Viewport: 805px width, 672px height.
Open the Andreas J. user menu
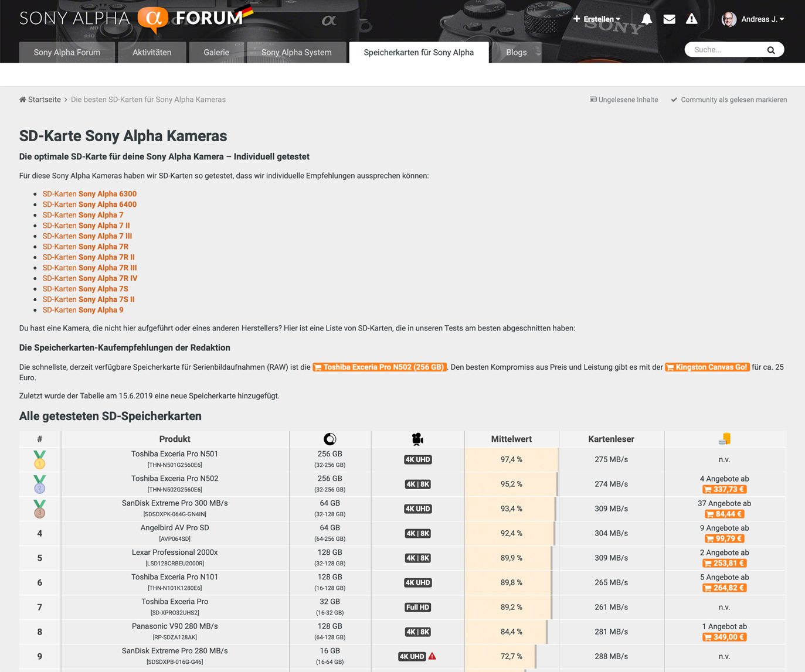point(753,19)
